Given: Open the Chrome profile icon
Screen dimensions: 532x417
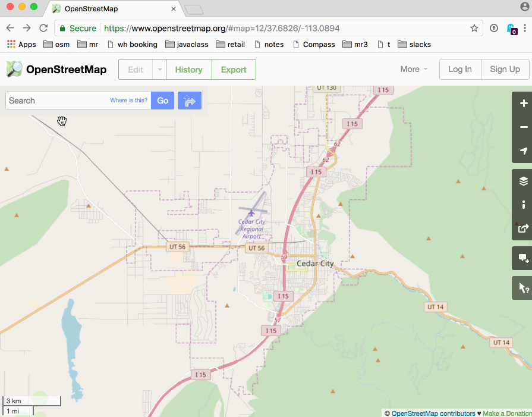Looking at the screenshot, I should point(524,7).
